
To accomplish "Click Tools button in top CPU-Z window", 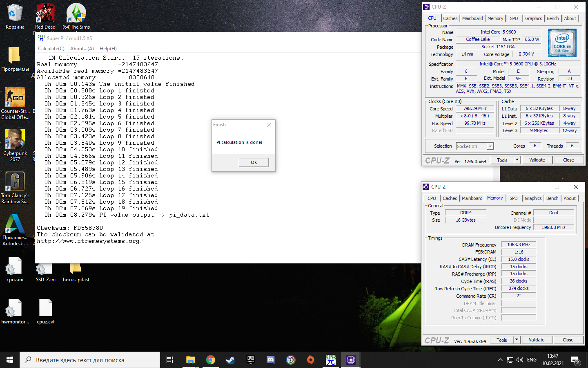I will (x=502, y=160).
